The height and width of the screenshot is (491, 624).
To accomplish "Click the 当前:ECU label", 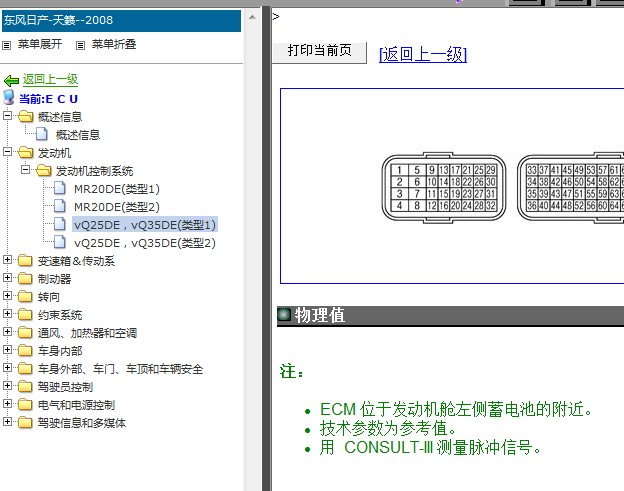I will point(49,99).
